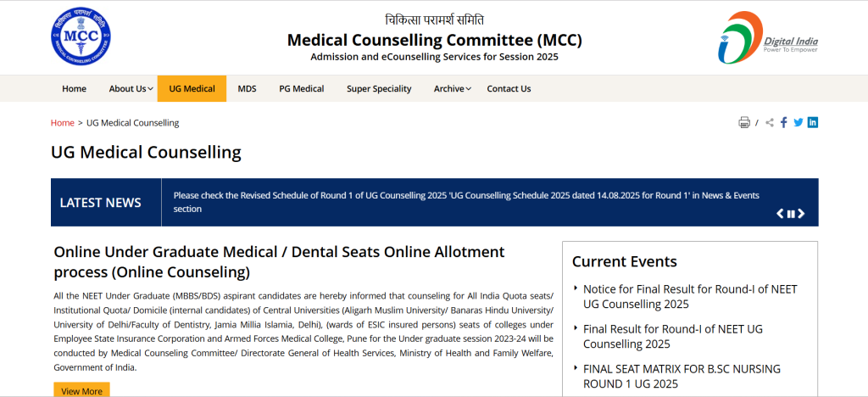The width and height of the screenshot is (868, 397).
Task: Share page on Facebook
Action: (784, 123)
